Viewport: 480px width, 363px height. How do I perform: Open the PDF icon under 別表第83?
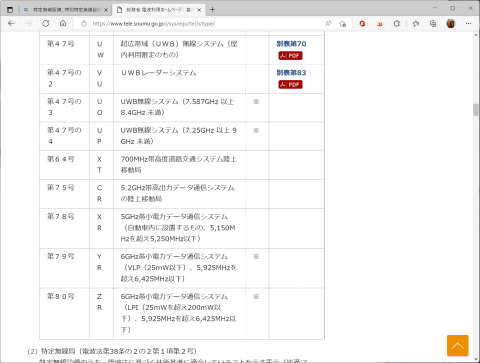290,85
